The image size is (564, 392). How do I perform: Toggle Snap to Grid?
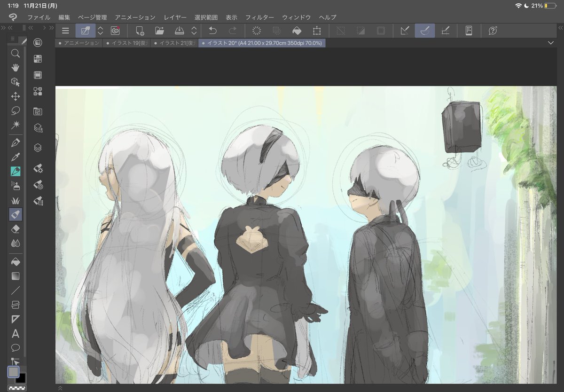[445, 31]
